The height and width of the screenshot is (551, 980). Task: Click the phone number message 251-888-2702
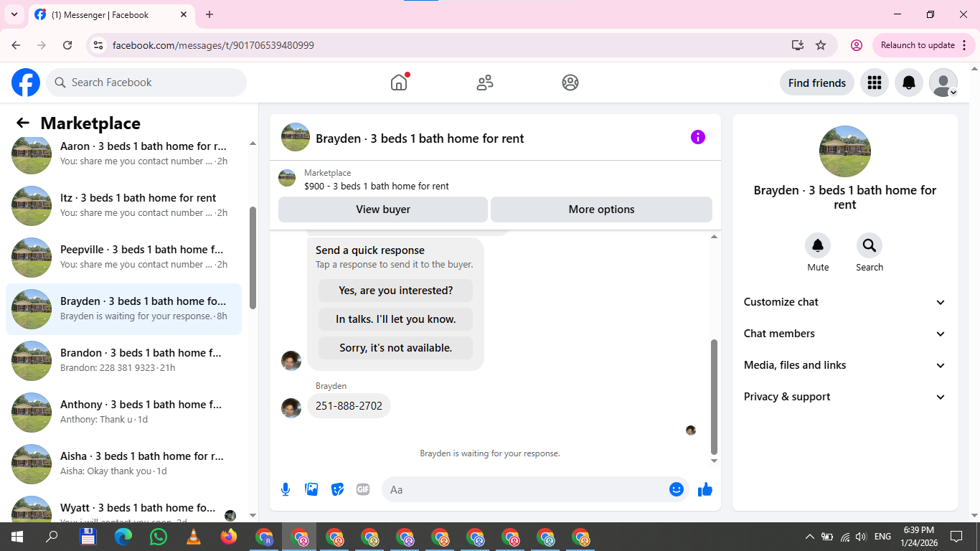(x=349, y=406)
